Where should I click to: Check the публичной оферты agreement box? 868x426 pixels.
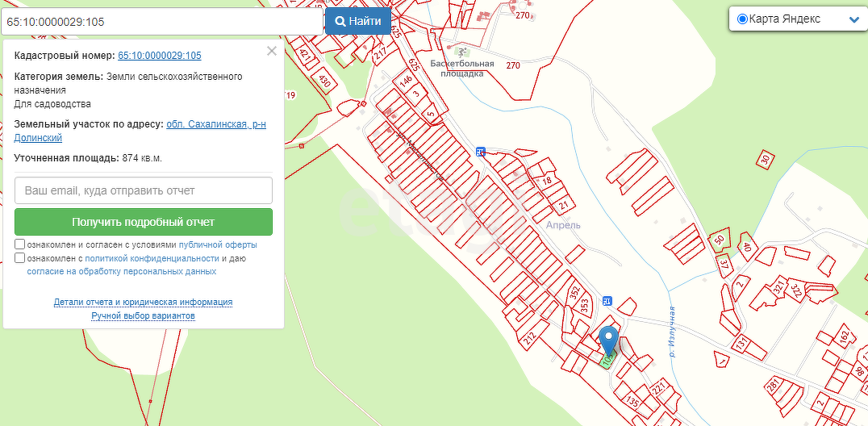pyautogui.click(x=19, y=244)
